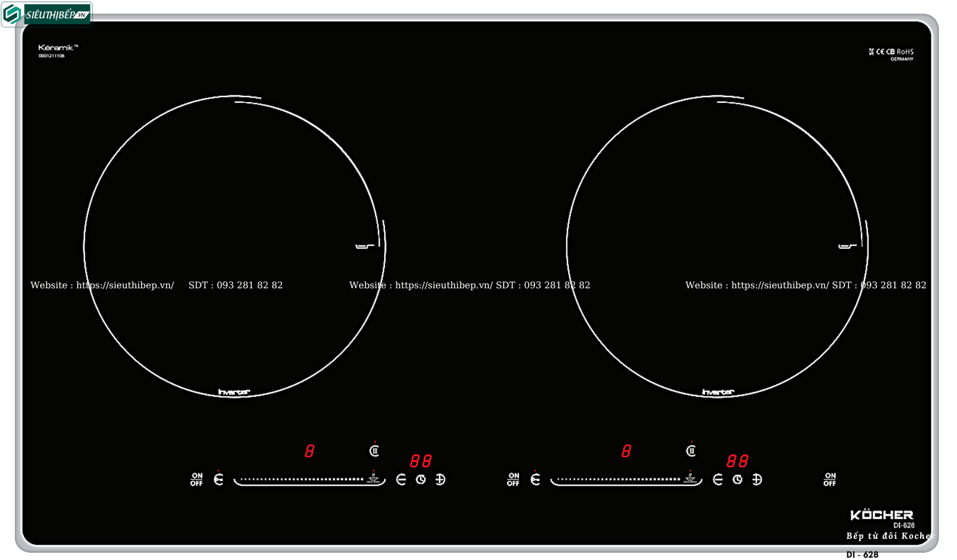Tap the middle of the right power slider
The width and height of the screenshot is (957, 560).
tap(620, 480)
